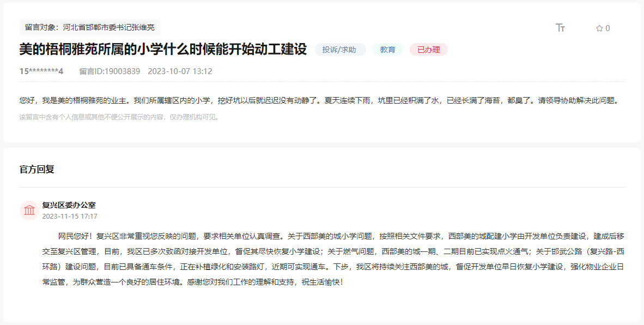644x325 pixels.
Task: Click the message body starting 您好，我是美的梧桐雅苑的业主
Action: coord(319,101)
